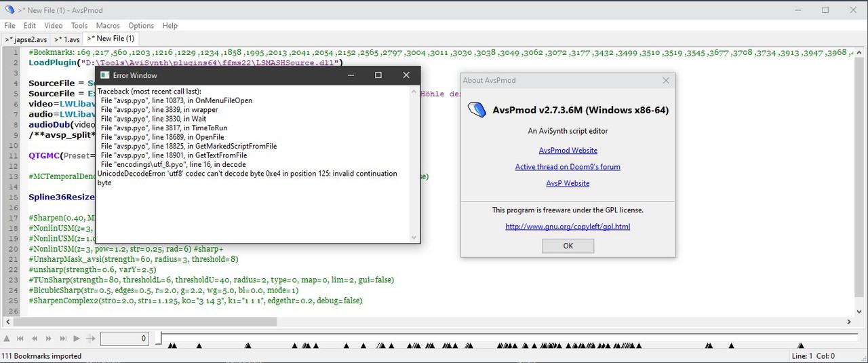
Task: Focus the frame number field showing 0
Action: coord(125,338)
